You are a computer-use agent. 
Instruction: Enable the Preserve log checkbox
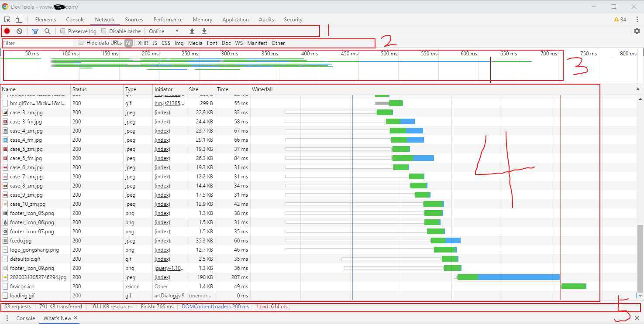[x=63, y=31]
